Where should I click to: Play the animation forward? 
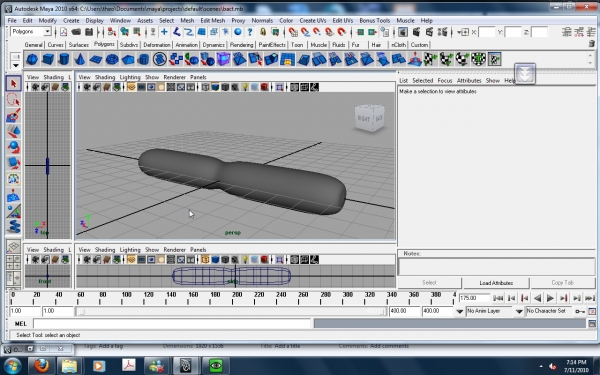551,298
